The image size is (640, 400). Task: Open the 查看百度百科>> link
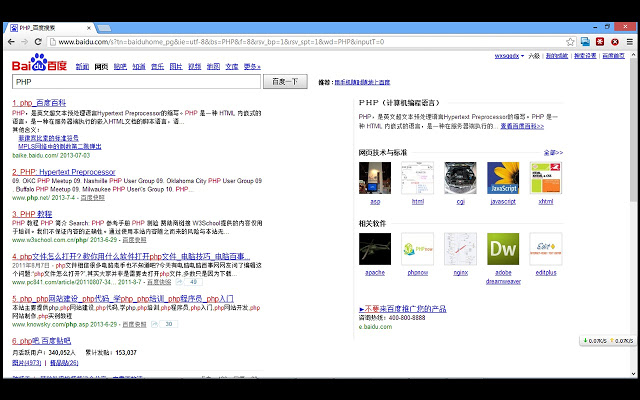(x=522, y=126)
